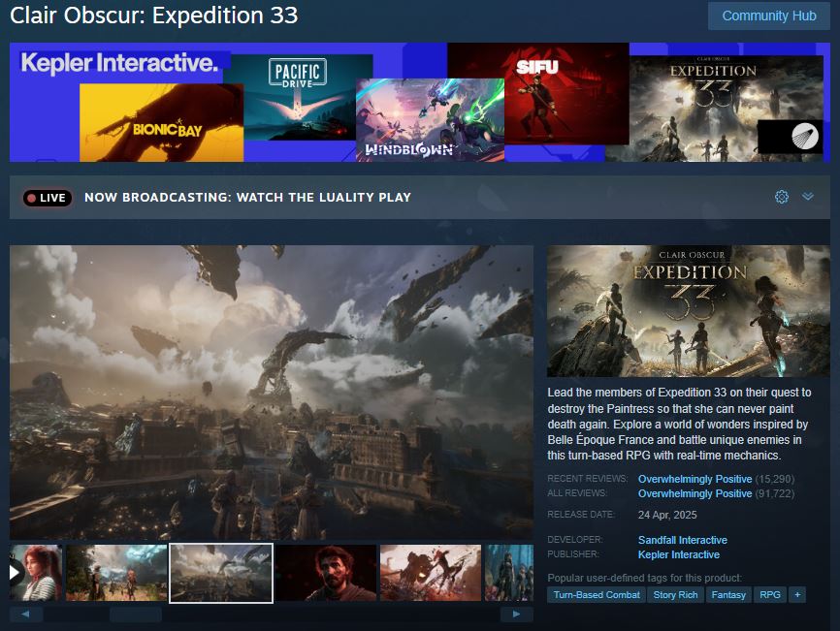The width and height of the screenshot is (840, 631).
Task: Click the plus button to add tags
Action: [x=797, y=594]
